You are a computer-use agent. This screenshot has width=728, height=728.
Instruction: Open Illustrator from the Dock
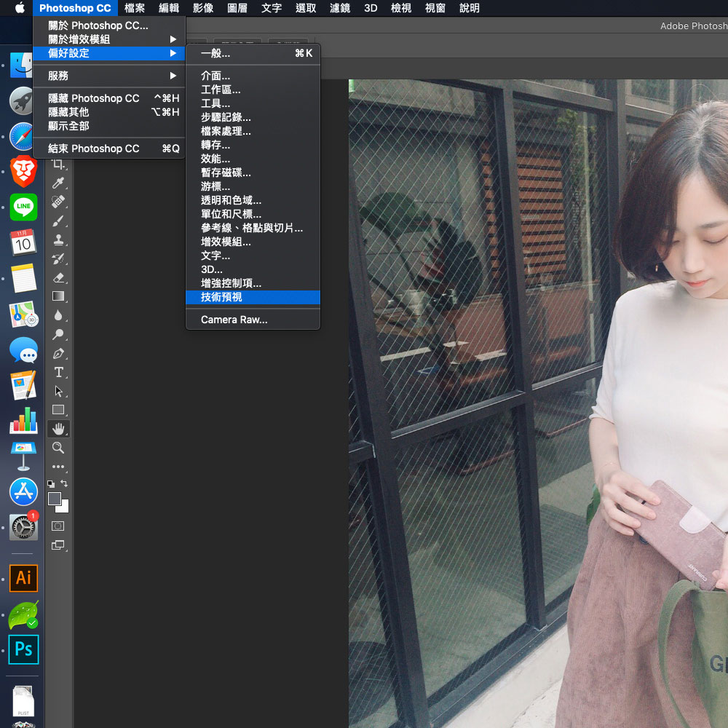coord(23,578)
